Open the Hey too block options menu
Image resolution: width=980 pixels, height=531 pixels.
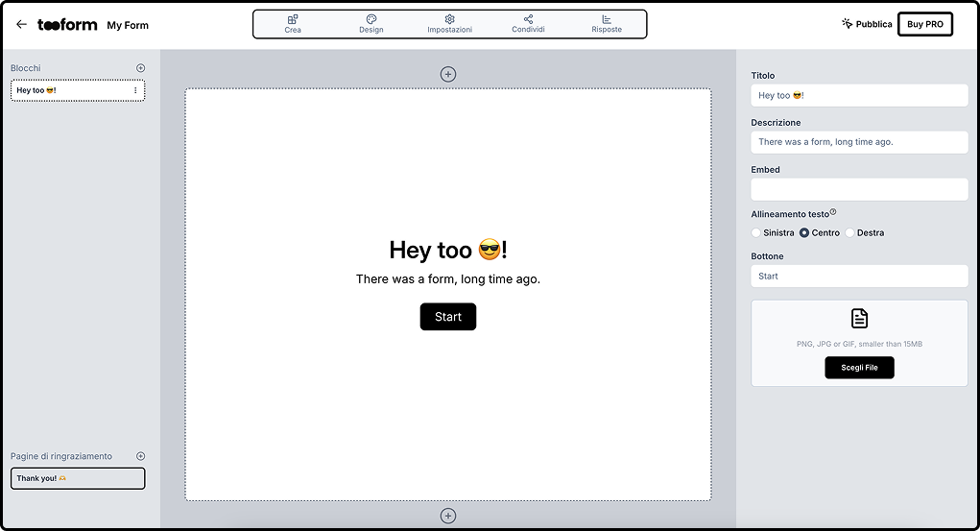point(135,91)
